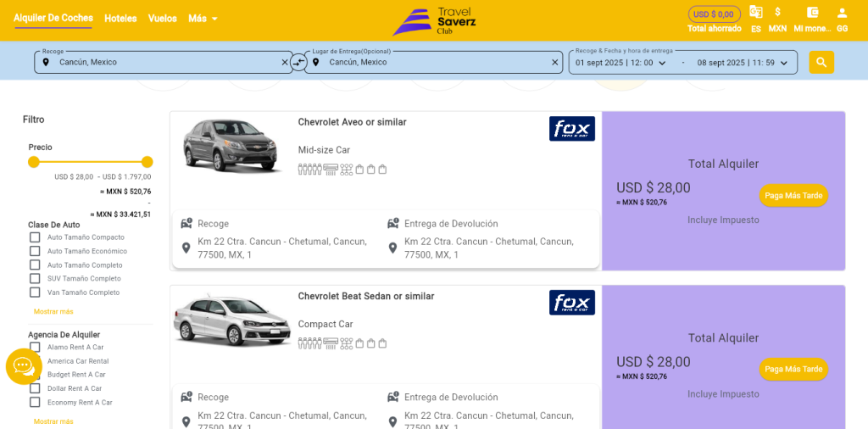Click the Recoge location input field
The image size is (868, 429).
click(x=164, y=63)
